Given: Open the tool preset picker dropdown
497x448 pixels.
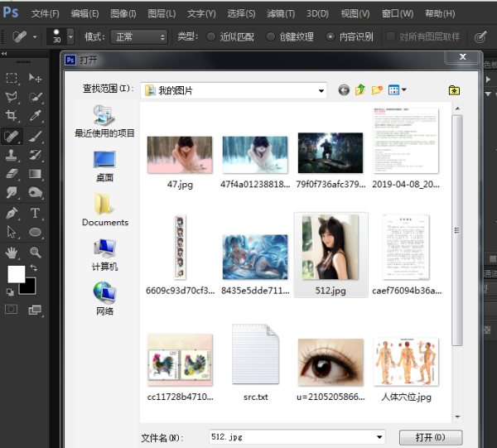Looking at the screenshot, I should click(35, 36).
